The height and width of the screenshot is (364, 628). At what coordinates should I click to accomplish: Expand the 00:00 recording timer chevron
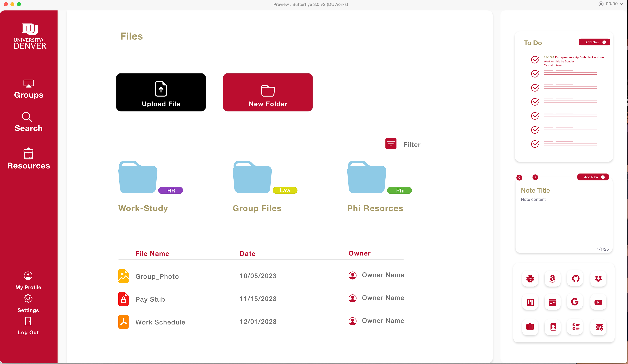[x=621, y=4]
